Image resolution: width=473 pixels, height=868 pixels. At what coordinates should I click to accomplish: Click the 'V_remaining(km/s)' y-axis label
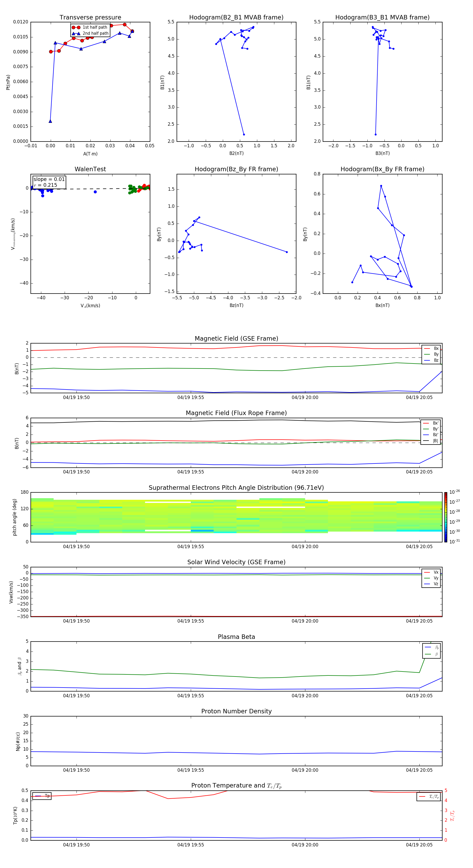tap(13, 234)
